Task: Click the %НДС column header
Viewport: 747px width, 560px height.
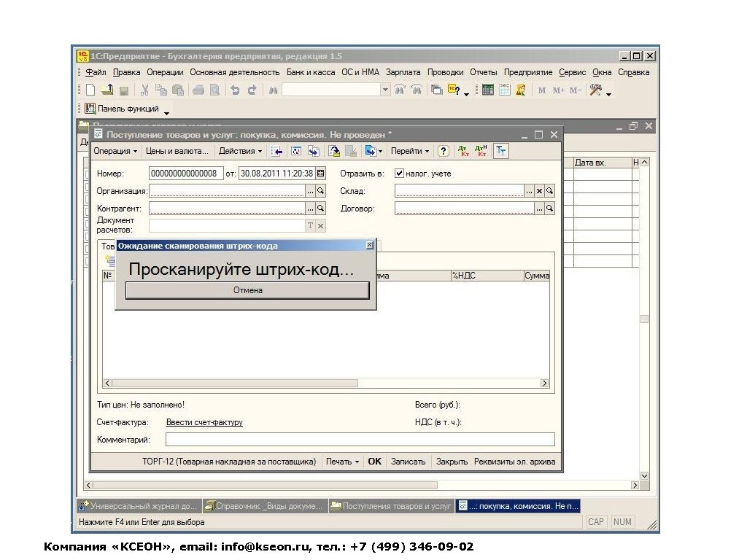Action: click(x=487, y=275)
